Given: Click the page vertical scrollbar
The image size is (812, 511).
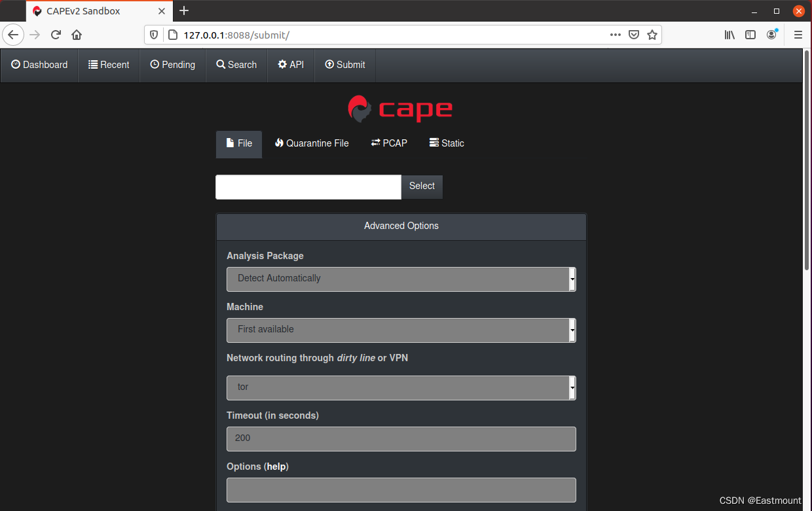Looking at the screenshot, I should click(x=807, y=161).
